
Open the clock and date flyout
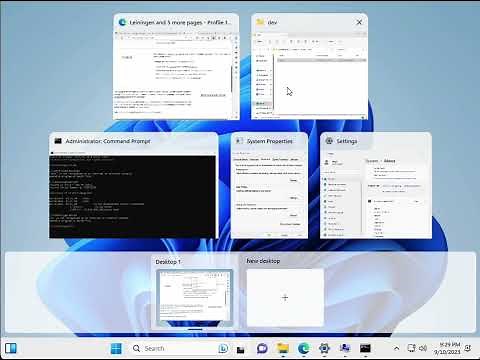tap(447, 348)
